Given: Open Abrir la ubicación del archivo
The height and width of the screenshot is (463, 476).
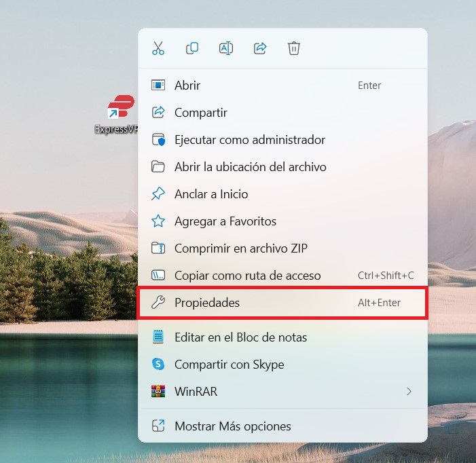Looking at the screenshot, I should (282, 167).
